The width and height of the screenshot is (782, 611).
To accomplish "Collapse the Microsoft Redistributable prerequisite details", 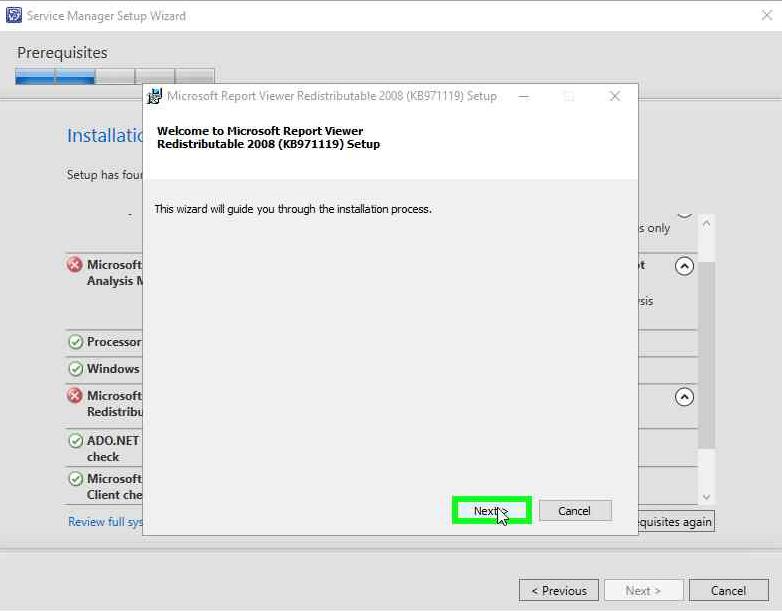I will point(684,397).
